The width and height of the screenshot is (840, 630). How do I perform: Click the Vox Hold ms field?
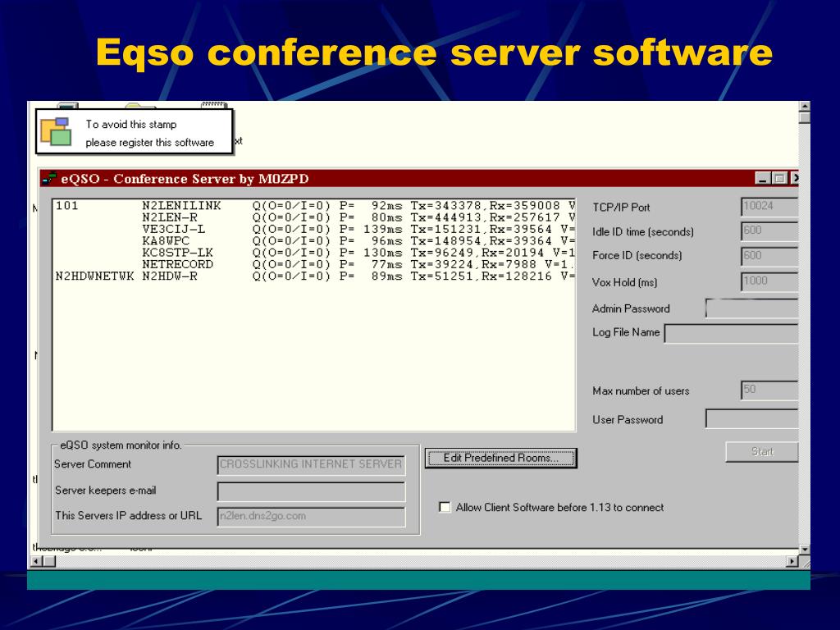tap(769, 281)
